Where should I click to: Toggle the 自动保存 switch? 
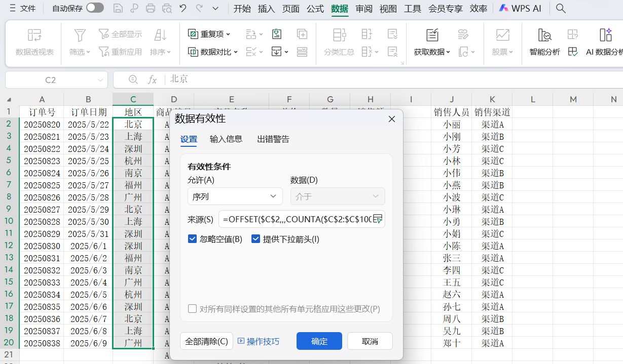click(95, 8)
